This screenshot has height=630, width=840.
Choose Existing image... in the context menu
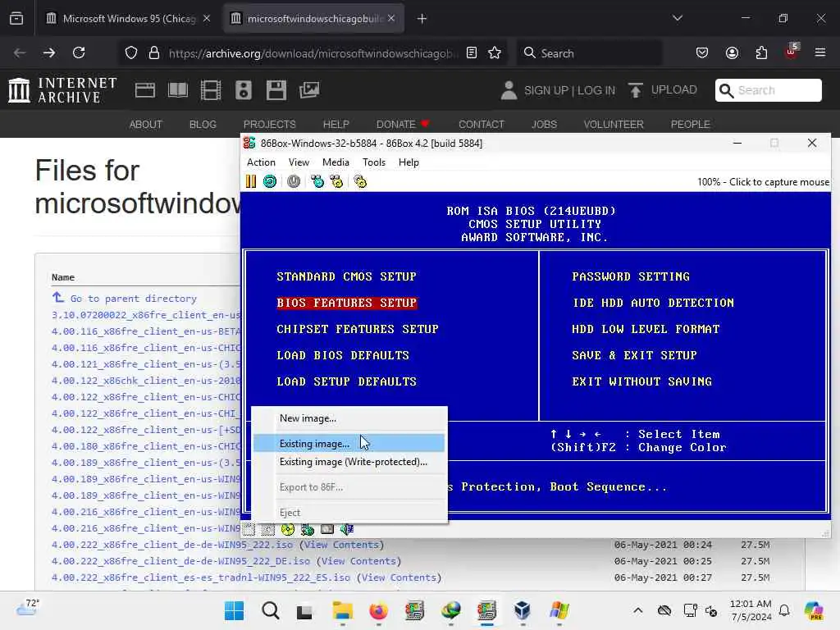[x=349, y=444]
